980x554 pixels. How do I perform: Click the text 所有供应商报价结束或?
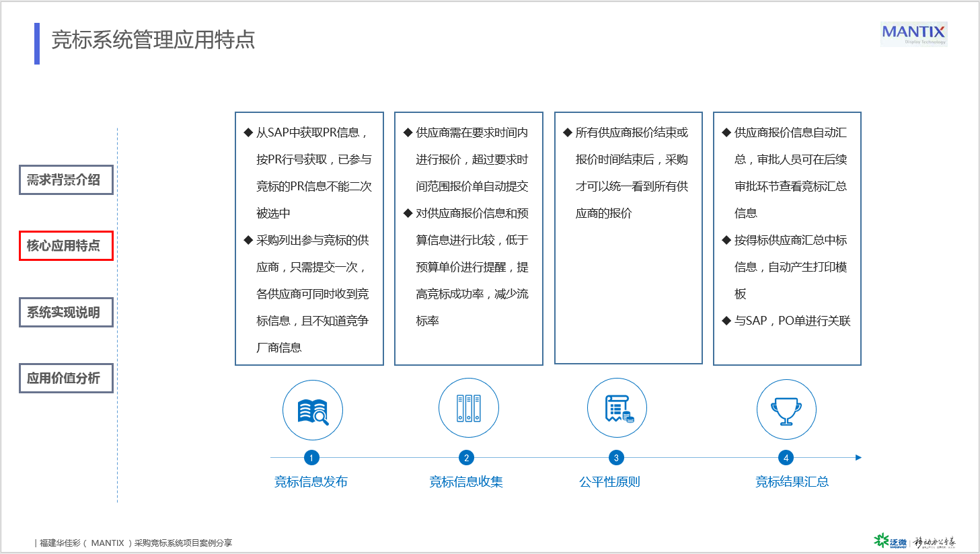632,132
